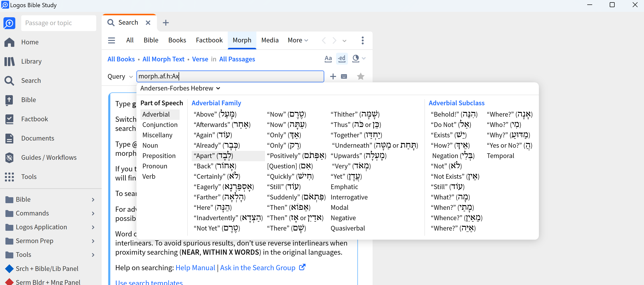Switch to the Media search tab
Screen dimensions: 644x285
(x=270, y=40)
